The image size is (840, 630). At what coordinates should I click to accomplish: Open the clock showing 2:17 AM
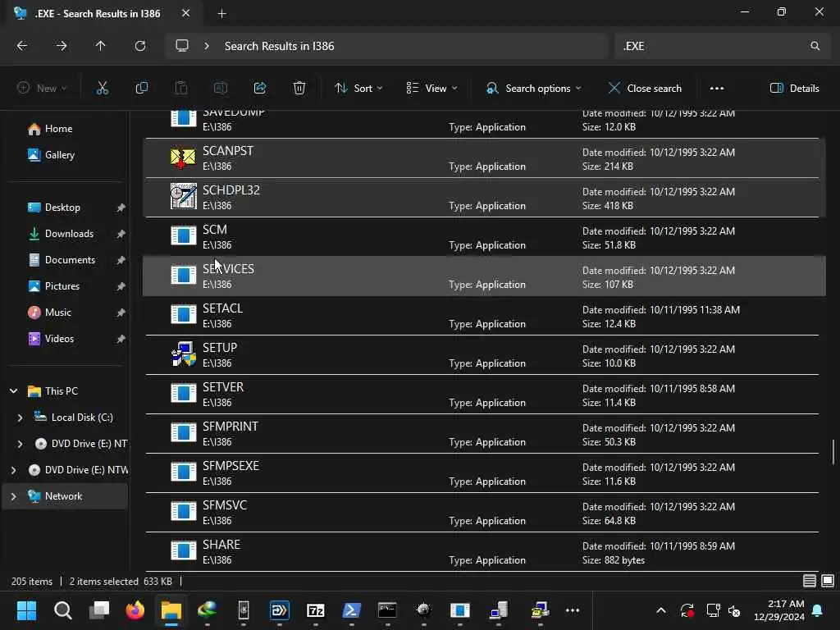(779, 610)
